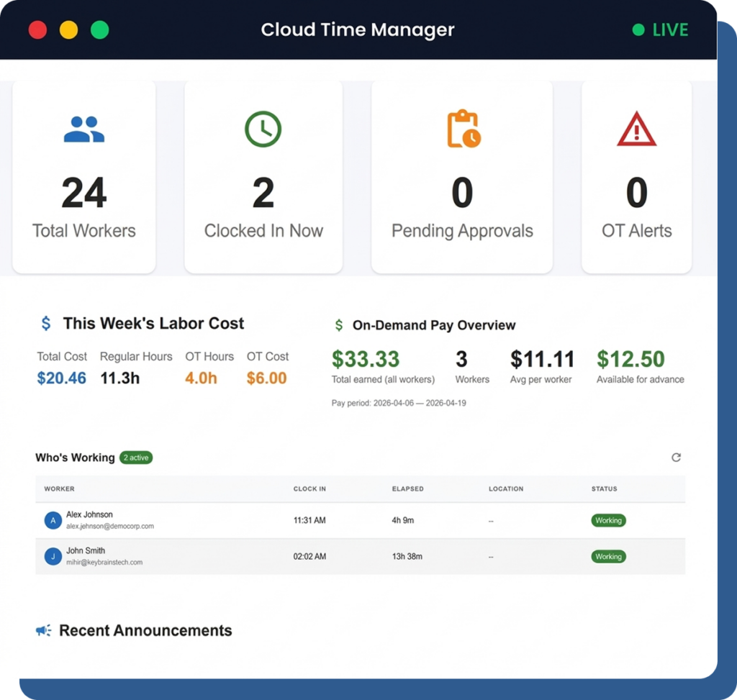
Task: Open mihir@keybrainstech.com email link
Action: point(104,563)
